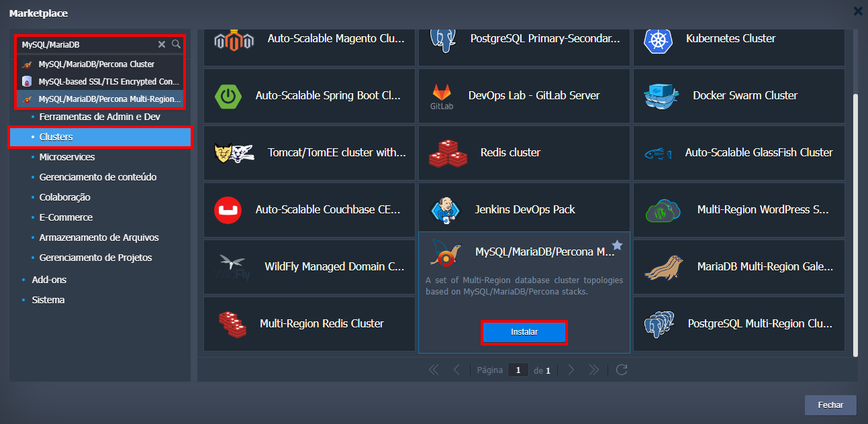This screenshot has width=868, height=424.
Task: Click the Docker Swarm whale icon
Action: point(661,96)
